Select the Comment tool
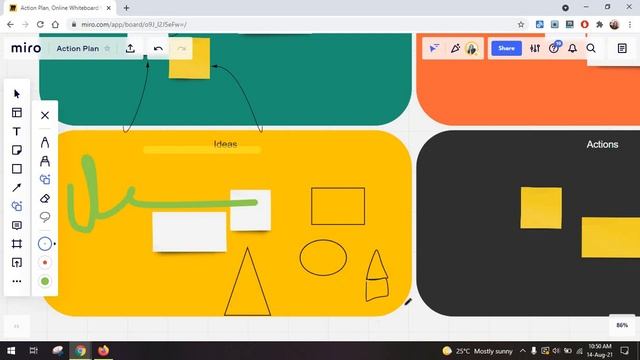Viewport: 640px width, 360px height. (17, 225)
